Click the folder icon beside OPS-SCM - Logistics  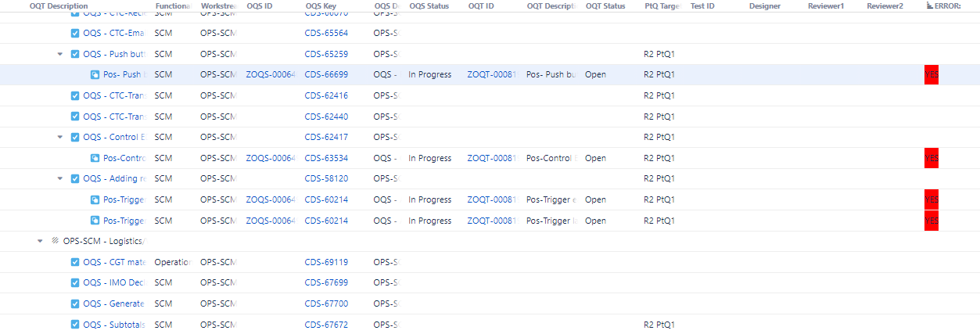pyautogui.click(x=56, y=241)
